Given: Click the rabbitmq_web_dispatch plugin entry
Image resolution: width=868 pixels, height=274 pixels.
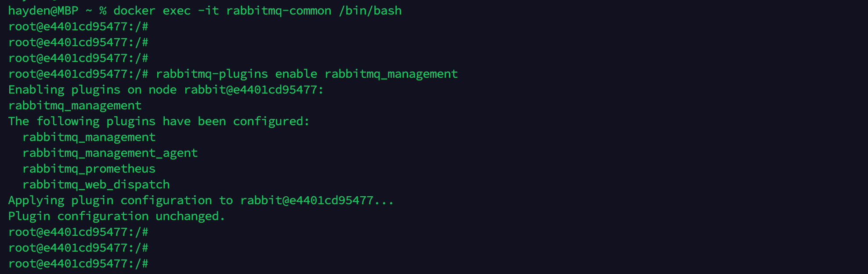Looking at the screenshot, I should (96, 184).
